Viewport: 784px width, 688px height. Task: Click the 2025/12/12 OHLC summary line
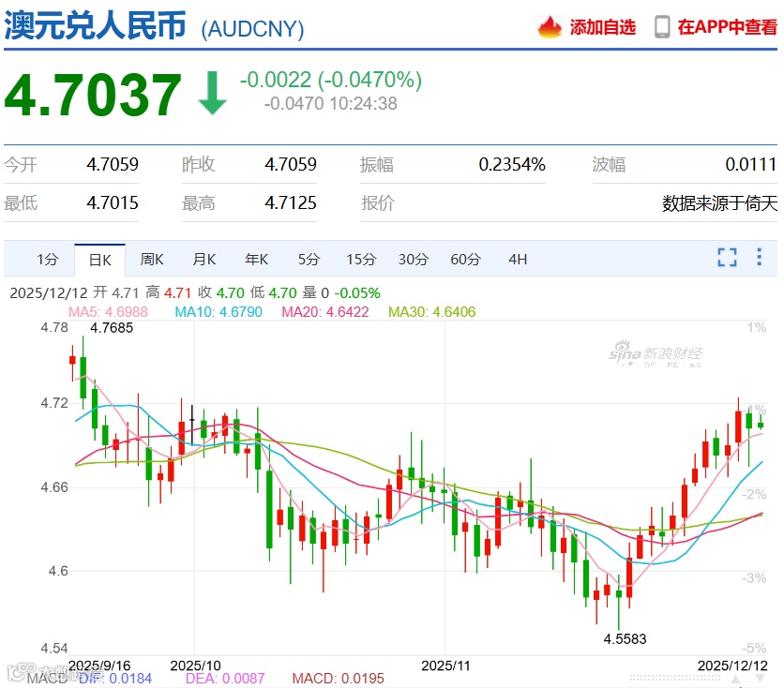[x=195, y=292]
